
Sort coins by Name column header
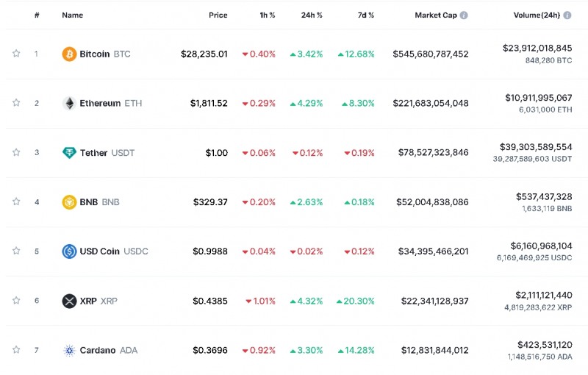pos(72,15)
